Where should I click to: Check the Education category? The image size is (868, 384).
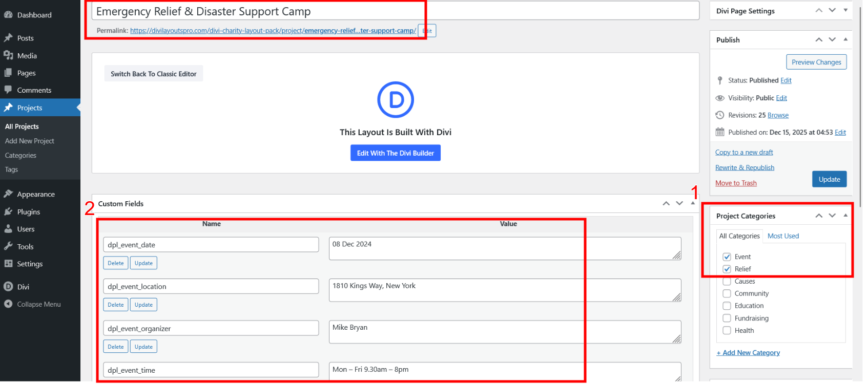point(727,306)
